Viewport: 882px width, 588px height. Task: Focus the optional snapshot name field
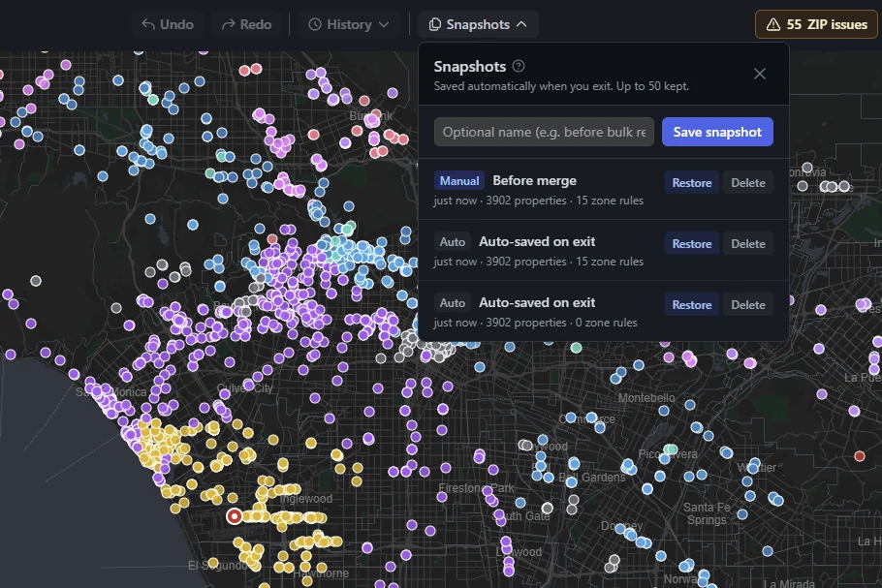pyautogui.click(x=544, y=132)
